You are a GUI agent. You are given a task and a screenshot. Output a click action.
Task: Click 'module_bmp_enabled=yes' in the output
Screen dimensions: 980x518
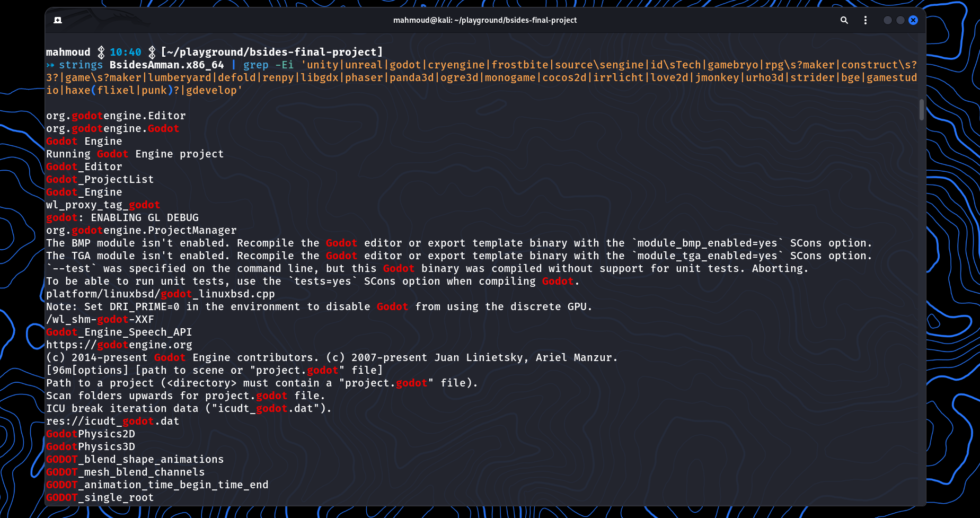pos(708,243)
